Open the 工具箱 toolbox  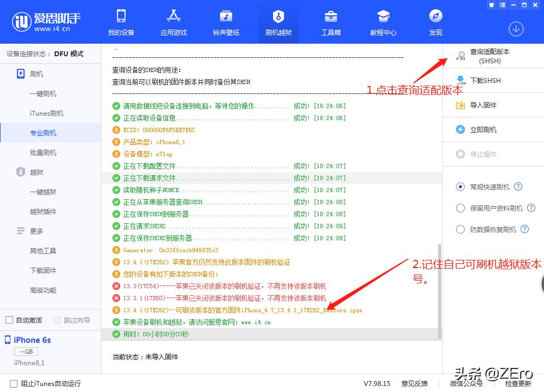point(330,22)
